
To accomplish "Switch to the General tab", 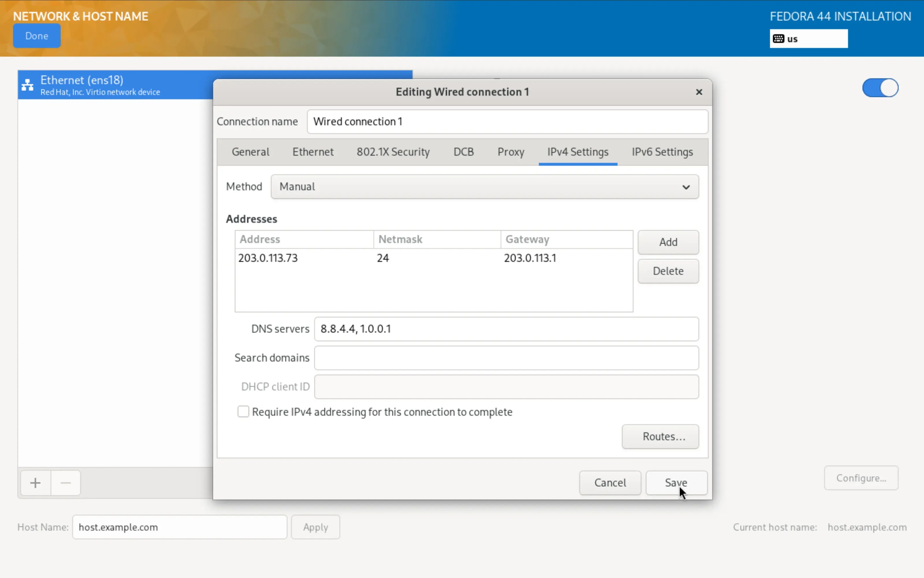I will (250, 152).
